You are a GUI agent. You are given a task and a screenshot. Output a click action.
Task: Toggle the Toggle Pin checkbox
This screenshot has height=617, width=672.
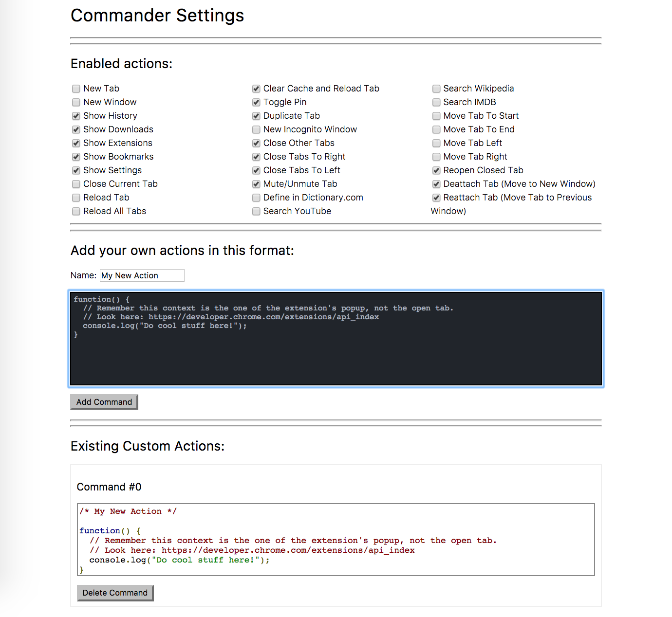coord(256,102)
